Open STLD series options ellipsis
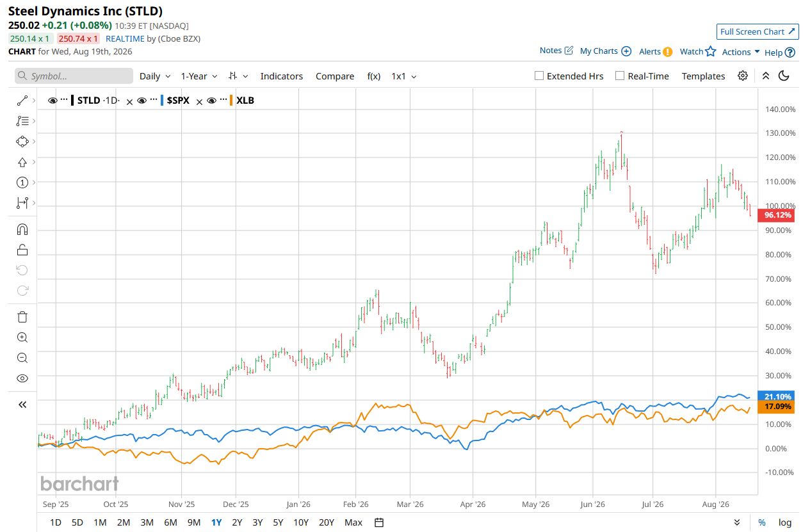 click(x=64, y=101)
